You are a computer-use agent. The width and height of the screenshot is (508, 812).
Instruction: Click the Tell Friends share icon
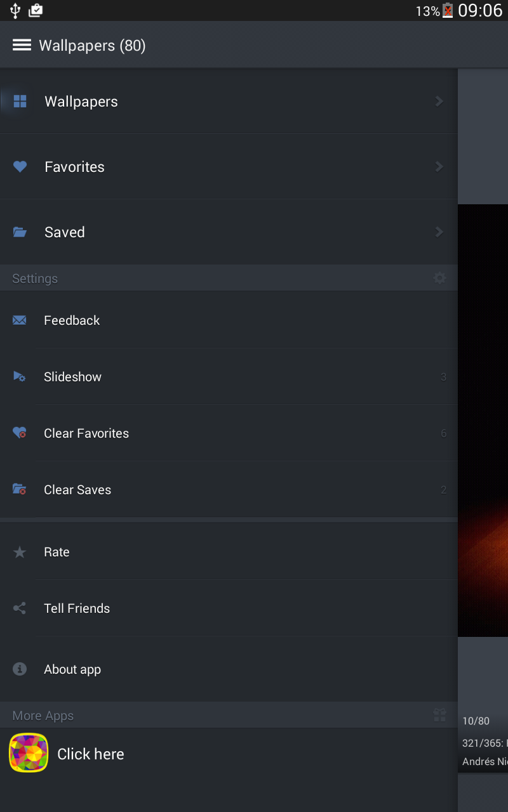(20, 608)
